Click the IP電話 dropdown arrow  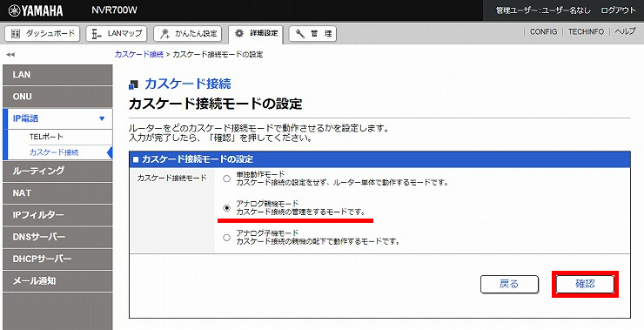tap(102, 118)
